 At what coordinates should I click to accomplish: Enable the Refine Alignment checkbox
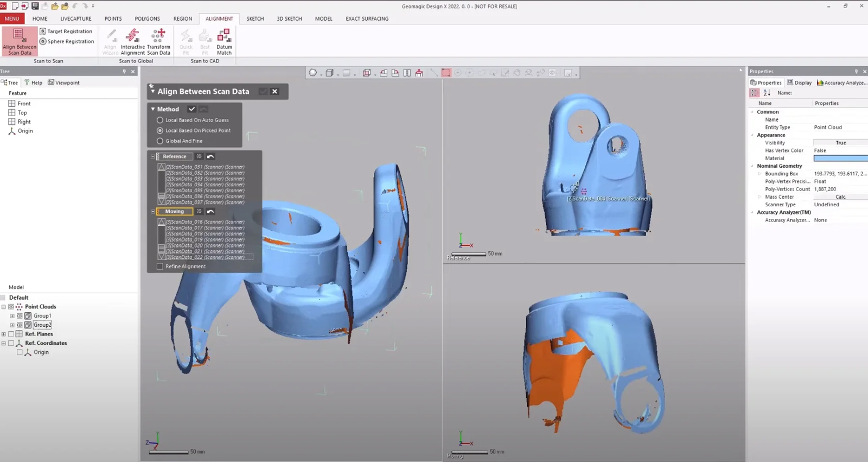click(x=160, y=266)
